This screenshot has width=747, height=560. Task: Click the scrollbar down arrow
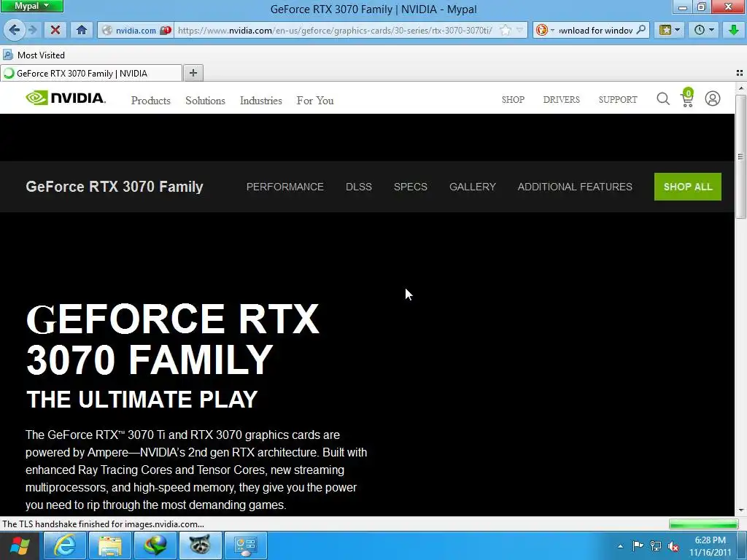740,510
